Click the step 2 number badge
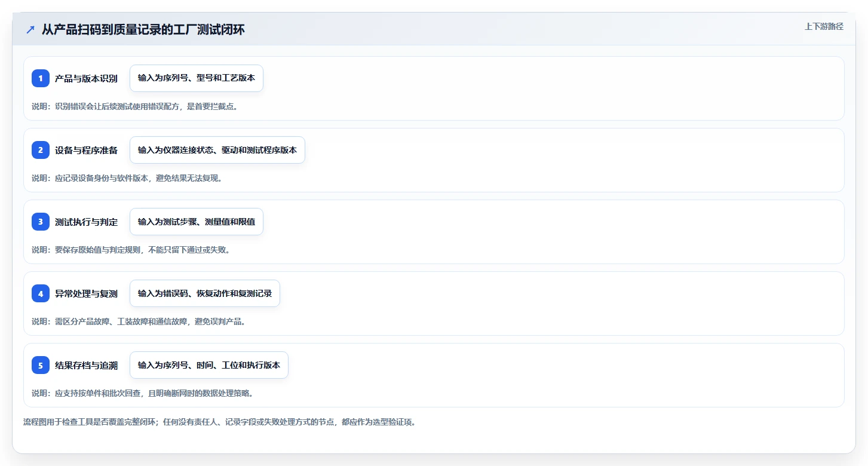 41,150
